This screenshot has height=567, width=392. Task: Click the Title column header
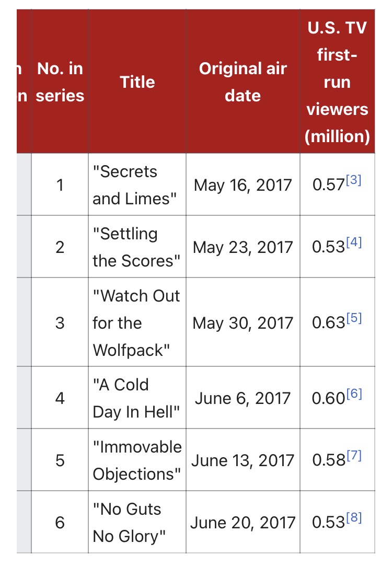click(x=137, y=82)
